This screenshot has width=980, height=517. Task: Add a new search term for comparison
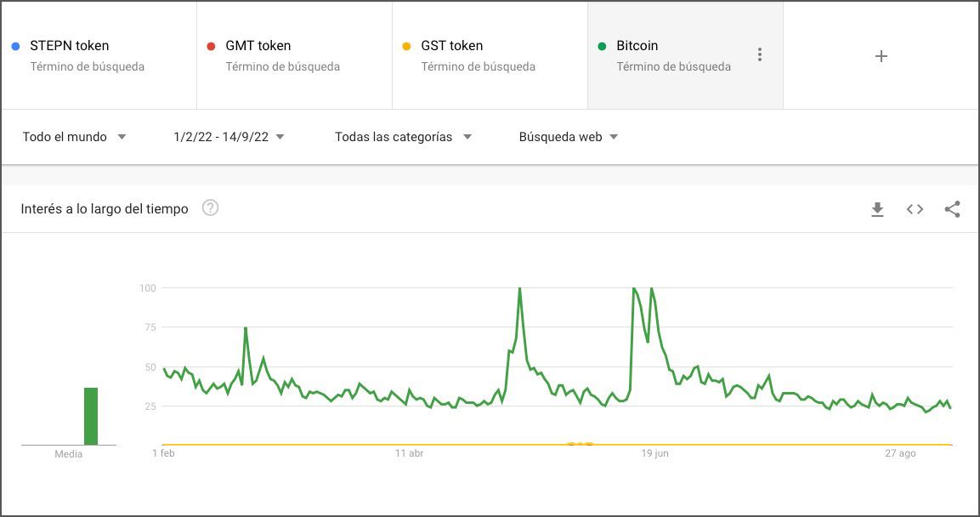pos(881,56)
